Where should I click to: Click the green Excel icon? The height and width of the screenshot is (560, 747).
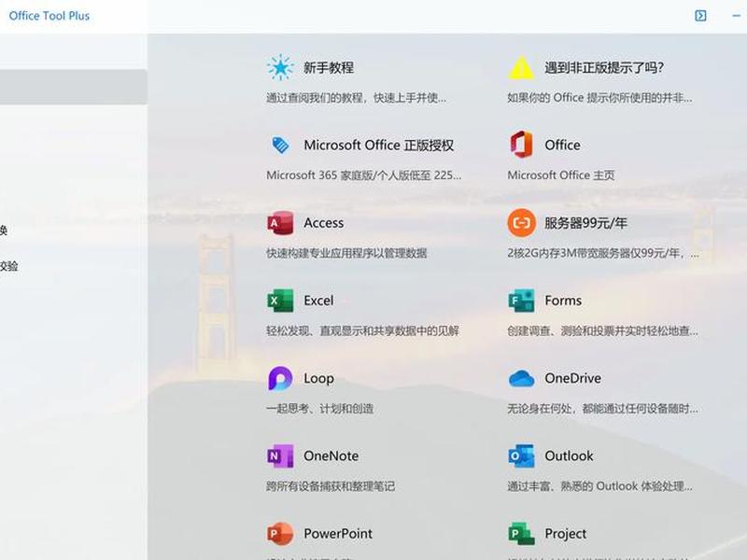tap(280, 300)
